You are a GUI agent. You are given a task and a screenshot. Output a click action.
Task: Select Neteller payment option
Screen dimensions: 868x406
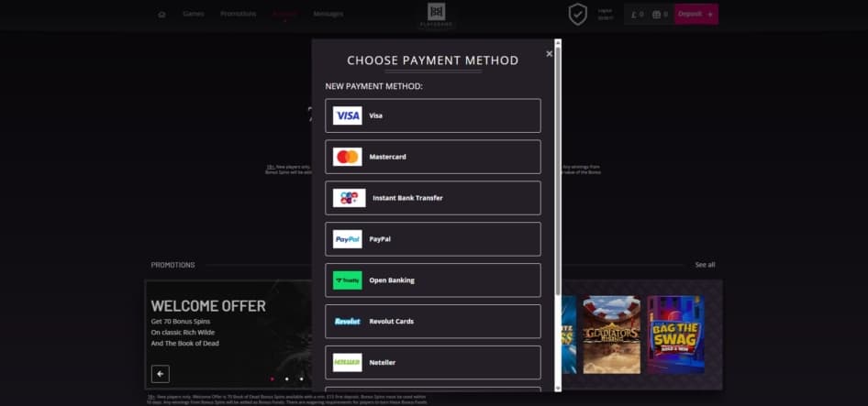(433, 362)
